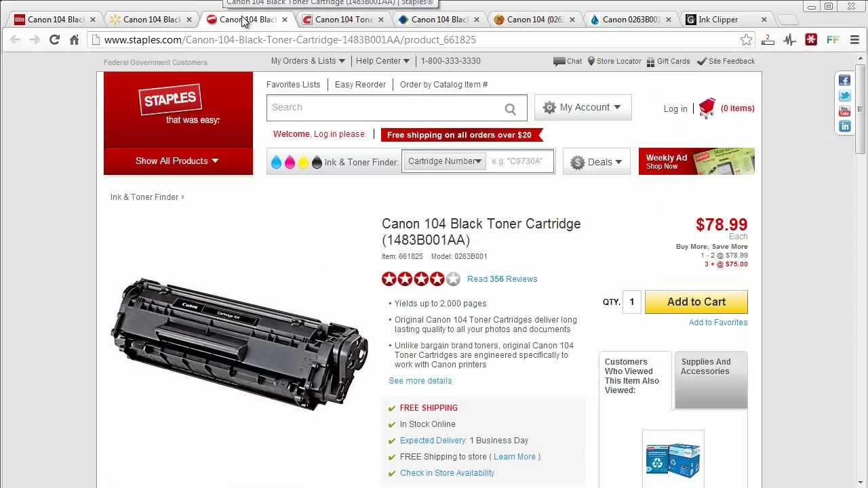Start a Chat session
Viewport: 868px width, 488px height.
pyautogui.click(x=568, y=61)
